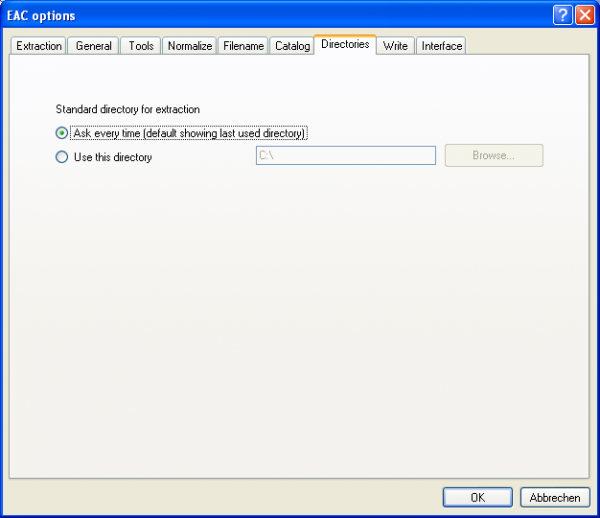Click the 'EAC options' title bar

[x=250, y=15]
